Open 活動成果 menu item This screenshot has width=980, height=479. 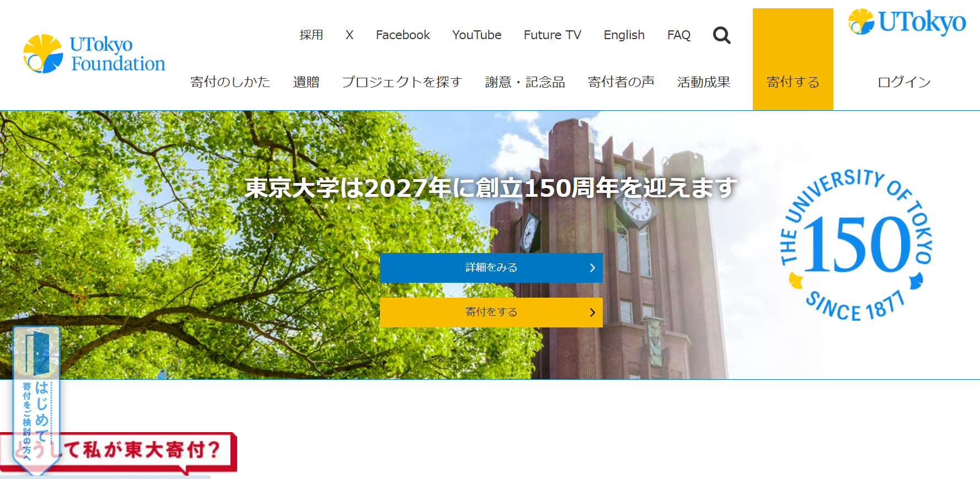(704, 82)
